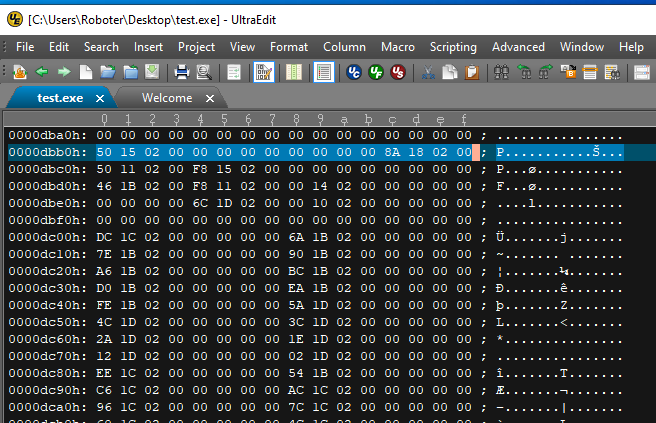This screenshot has height=423, width=656.
Task: Open the Scripting menu
Action: [x=453, y=47]
